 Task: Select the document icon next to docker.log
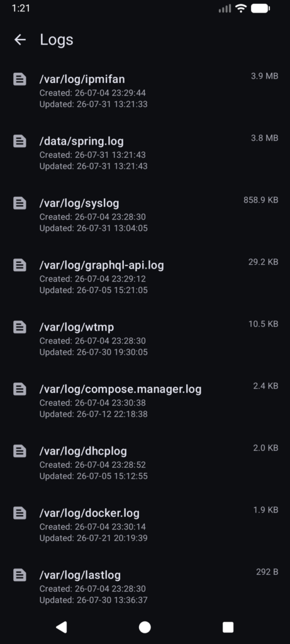point(20,513)
